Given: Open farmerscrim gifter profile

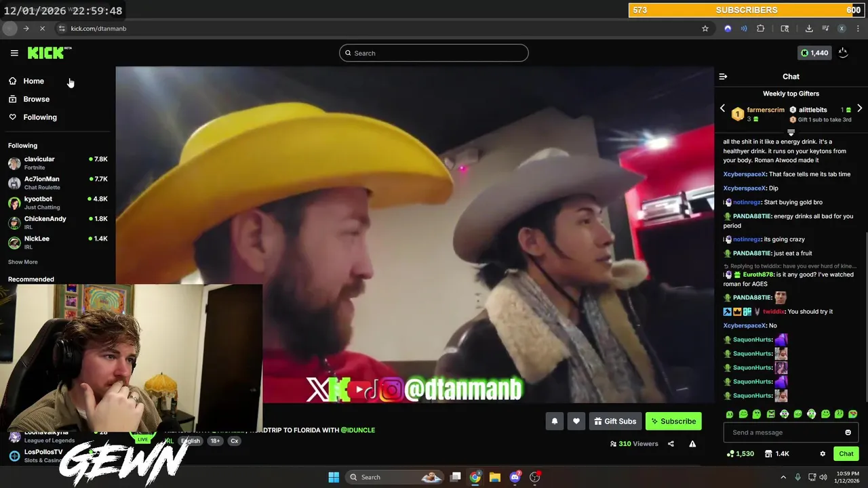Looking at the screenshot, I should pyautogui.click(x=766, y=110).
